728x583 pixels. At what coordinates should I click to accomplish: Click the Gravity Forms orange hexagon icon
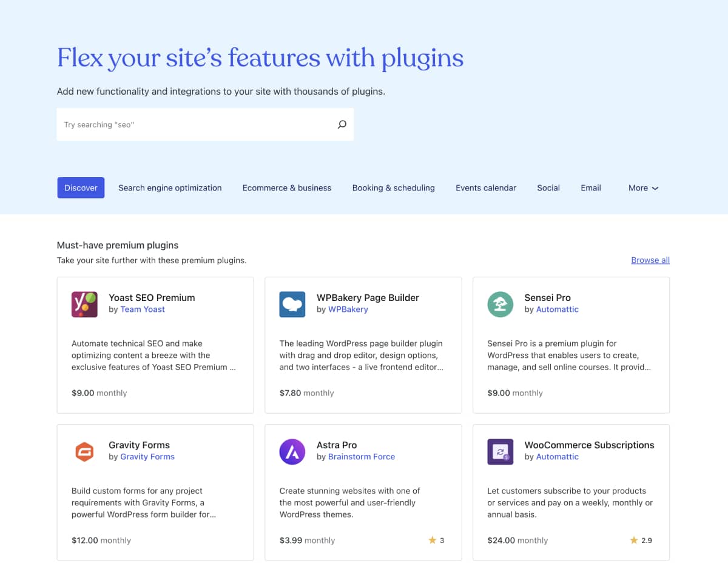point(84,451)
